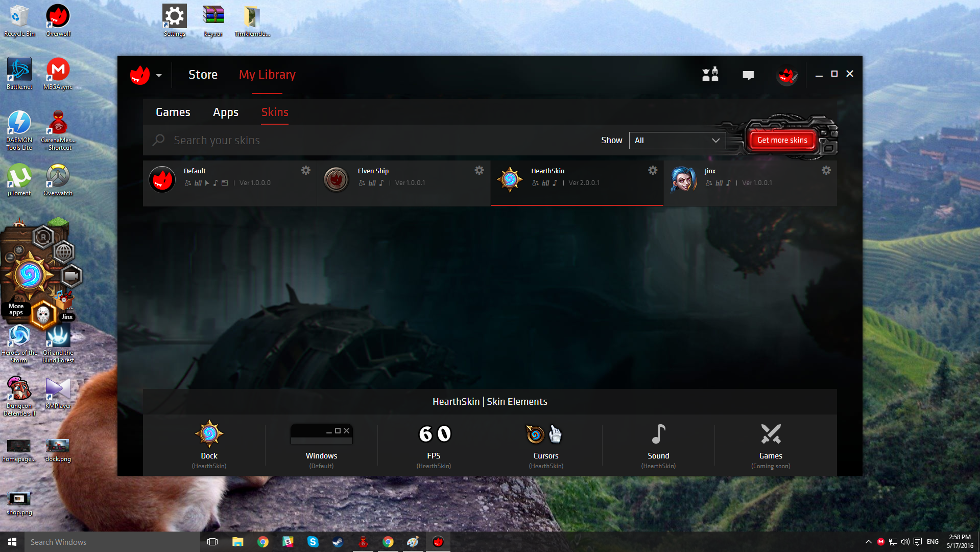980x552 pixels.
Task: Expand the Show filter dropdown set to All
Action: coord(677,140)
